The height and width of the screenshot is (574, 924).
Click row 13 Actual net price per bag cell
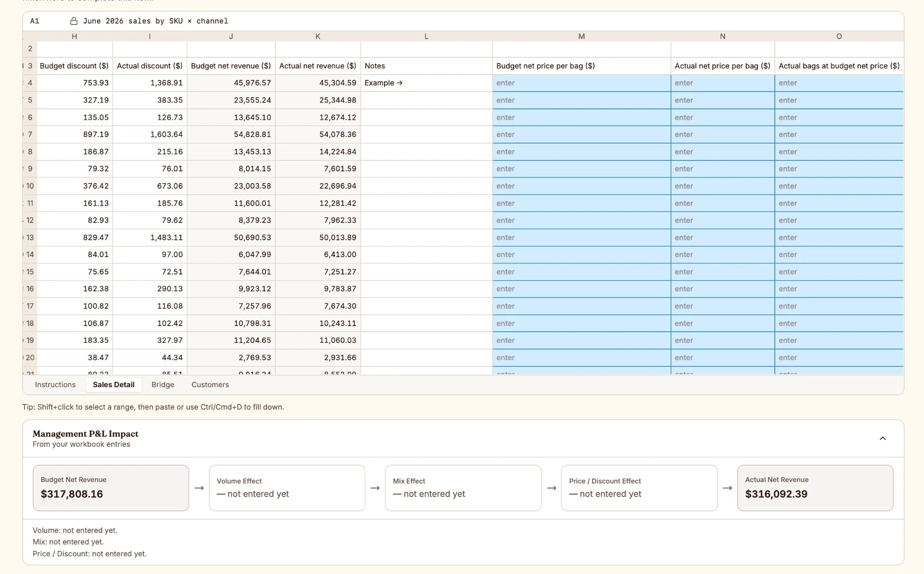tap(722, 237)
